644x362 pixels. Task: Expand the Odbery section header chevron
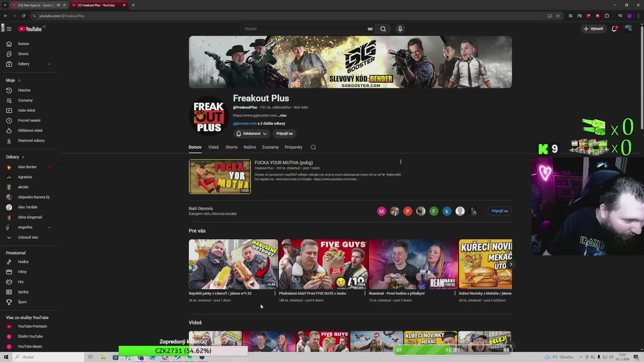23,157
